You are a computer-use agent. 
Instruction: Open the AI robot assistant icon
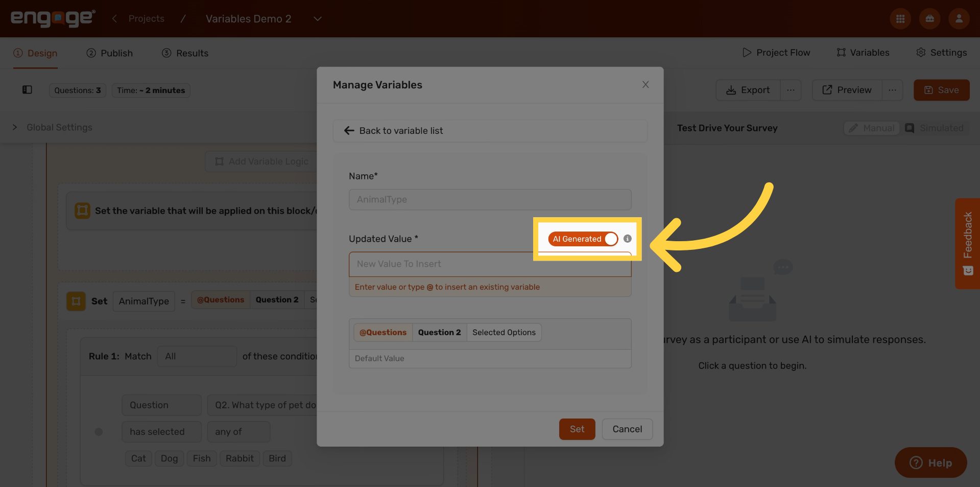929,19
